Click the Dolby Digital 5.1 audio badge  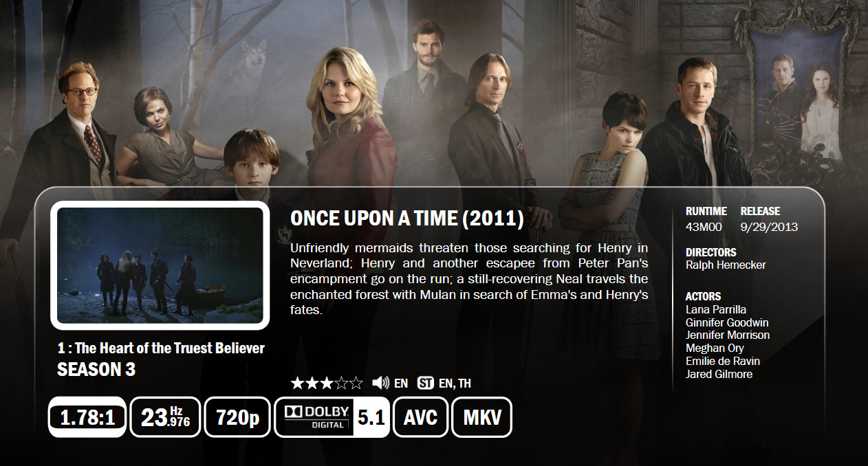coord(332,417)
